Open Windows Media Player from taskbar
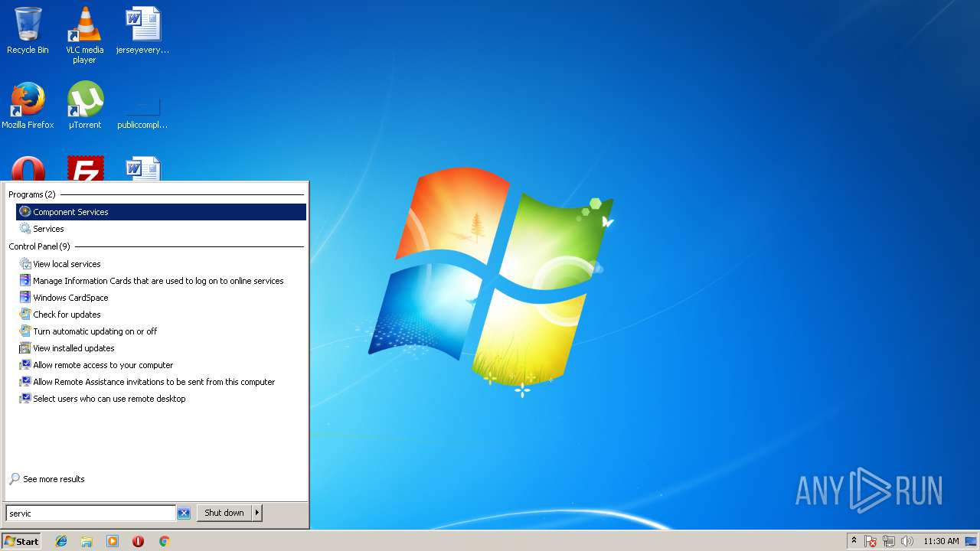 tap(113, 541)
